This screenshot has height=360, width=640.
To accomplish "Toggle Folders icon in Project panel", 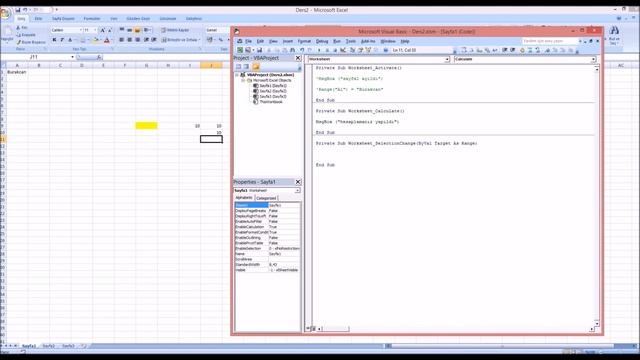I will [x=256, y=67].
